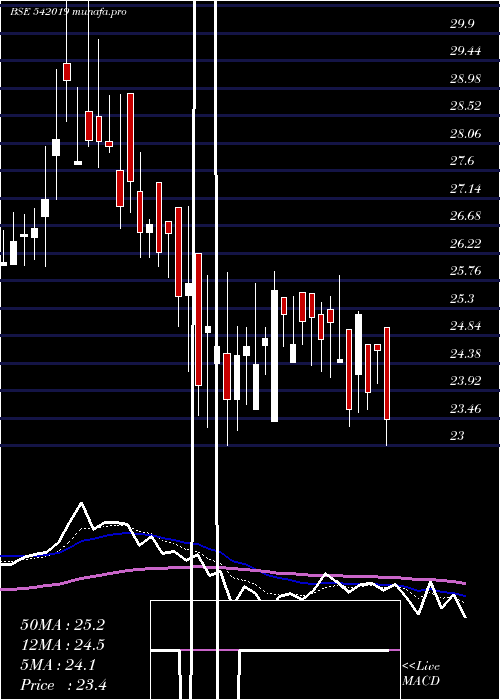Click the BSE 542019 munafa.pro title text

pyautogui.click(x=68, y=12)
